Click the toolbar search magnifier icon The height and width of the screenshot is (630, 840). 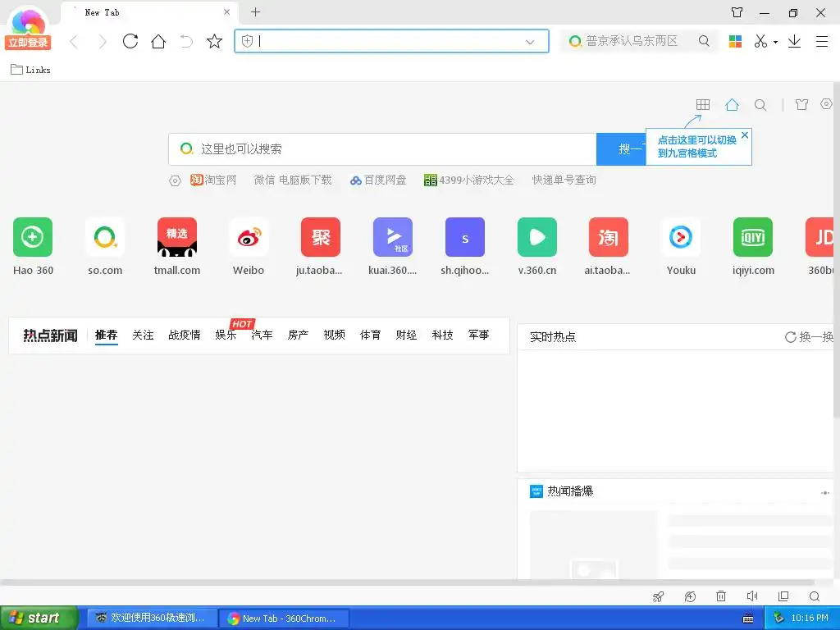click(704, 41)
